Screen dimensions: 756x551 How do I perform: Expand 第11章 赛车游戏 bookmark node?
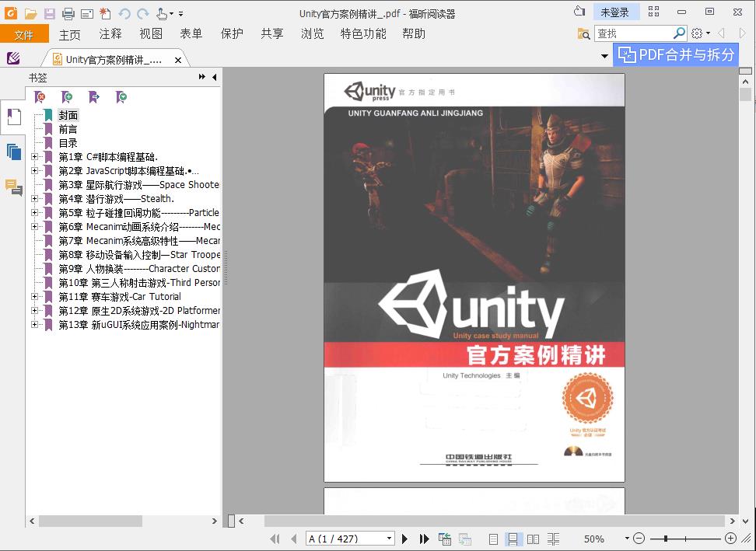[34, 297]
